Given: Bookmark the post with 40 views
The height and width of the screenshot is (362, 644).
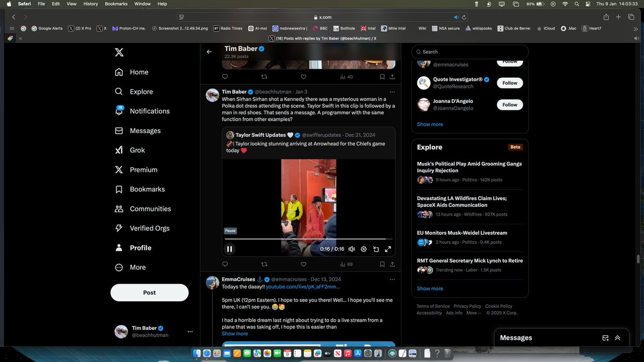Looking at the screenshot, I should click(x=382, y=77).
